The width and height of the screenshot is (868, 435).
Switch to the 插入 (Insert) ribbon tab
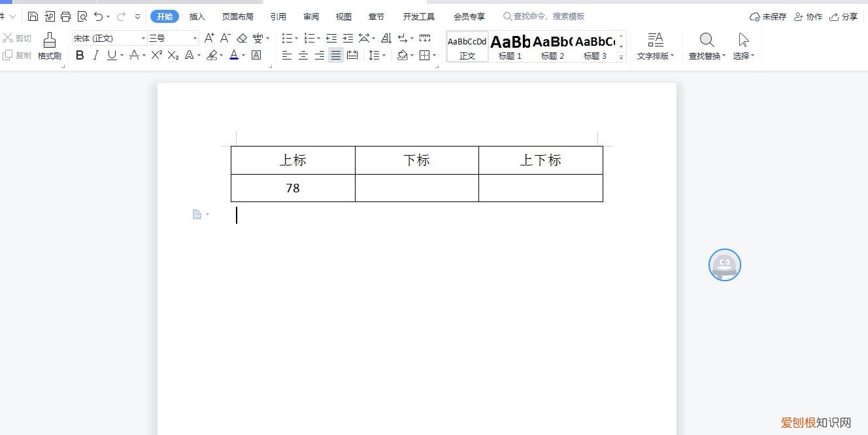point(197,16)
